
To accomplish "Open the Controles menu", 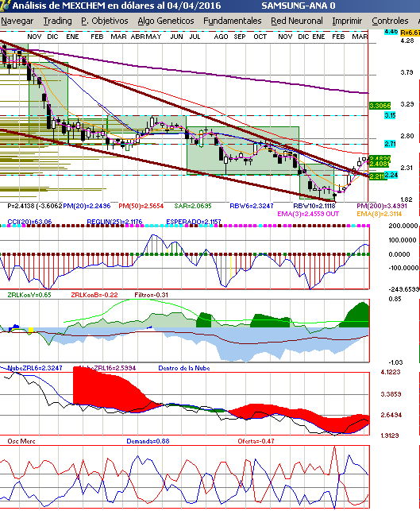I will [390, 21].
